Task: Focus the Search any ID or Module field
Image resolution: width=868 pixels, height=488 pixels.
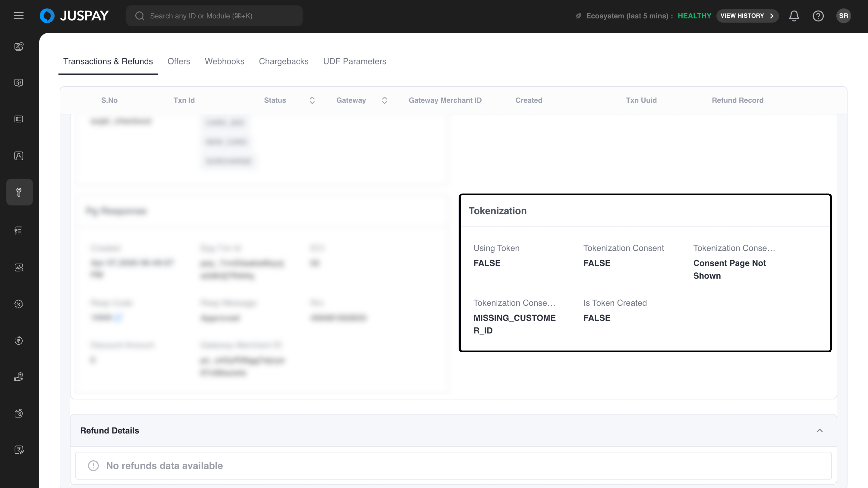Action: pos(214,16)
